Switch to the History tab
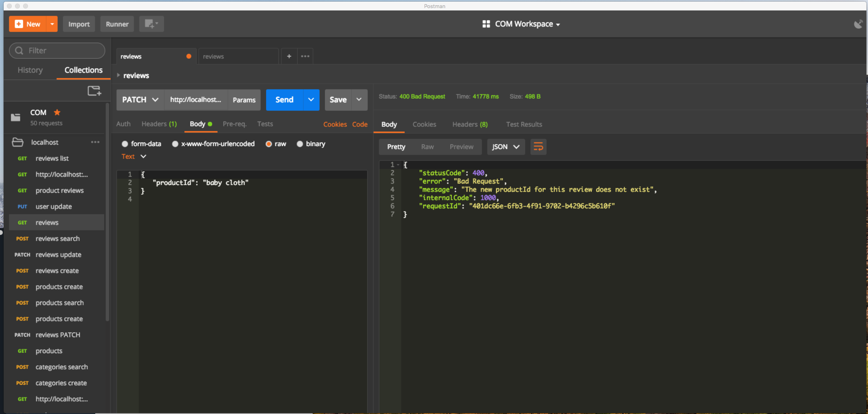 pyautogui.click(x=30, y=70)
